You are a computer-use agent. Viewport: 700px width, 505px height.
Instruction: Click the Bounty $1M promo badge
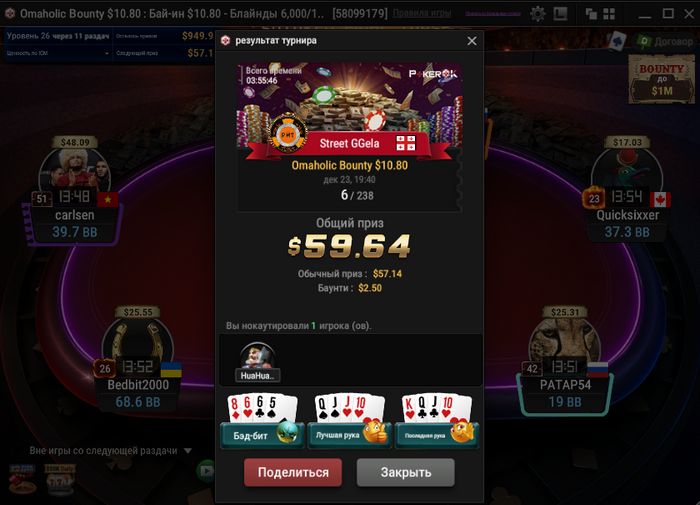click(662, 79)
